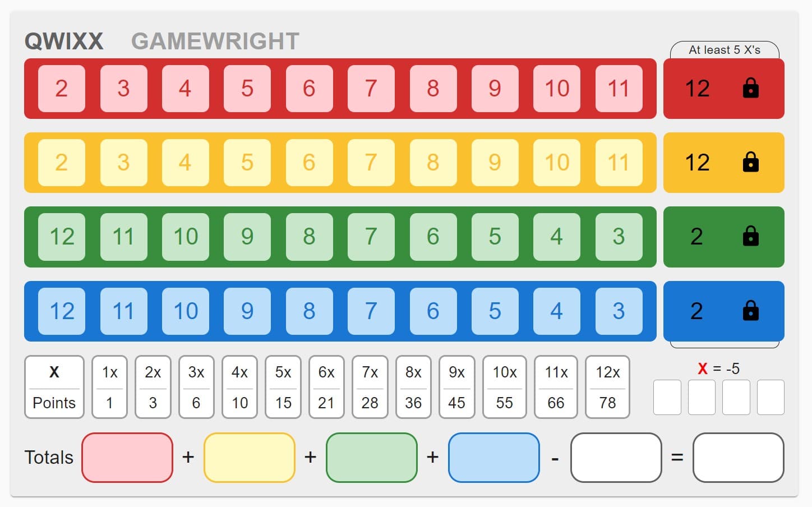Tick the second penalty box

coord(702,397)
